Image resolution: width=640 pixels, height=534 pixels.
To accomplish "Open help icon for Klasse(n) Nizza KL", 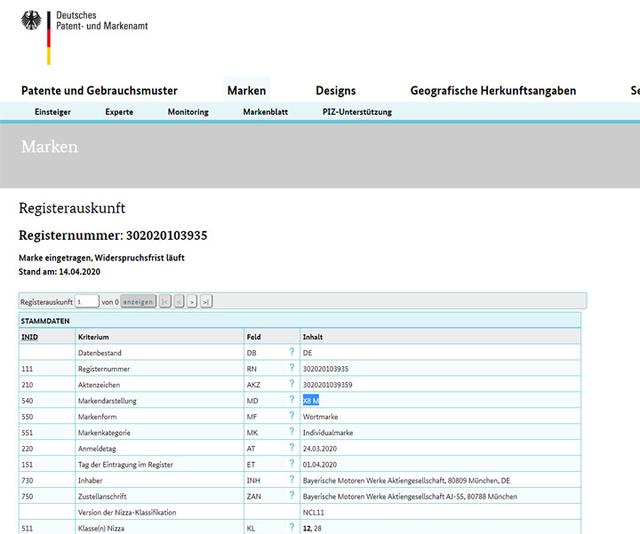I will 292,527.
